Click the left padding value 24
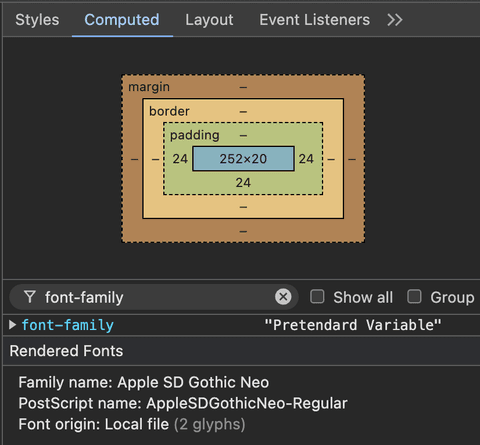 click(180, 159)
